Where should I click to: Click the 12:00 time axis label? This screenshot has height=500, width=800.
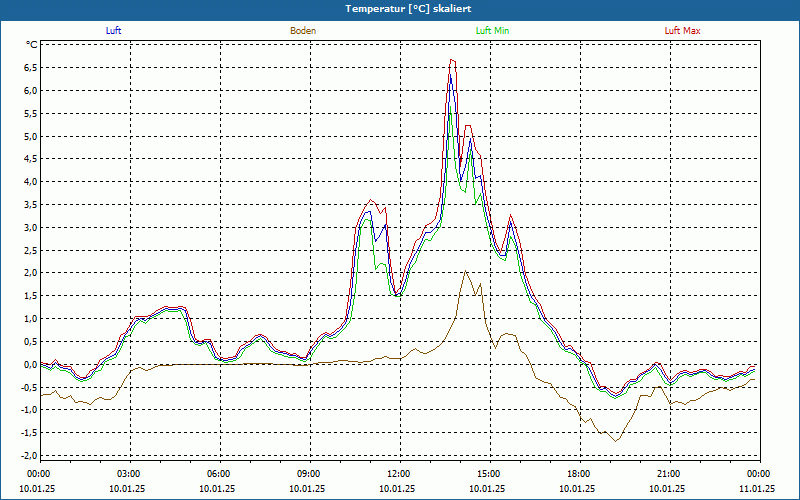400,474
